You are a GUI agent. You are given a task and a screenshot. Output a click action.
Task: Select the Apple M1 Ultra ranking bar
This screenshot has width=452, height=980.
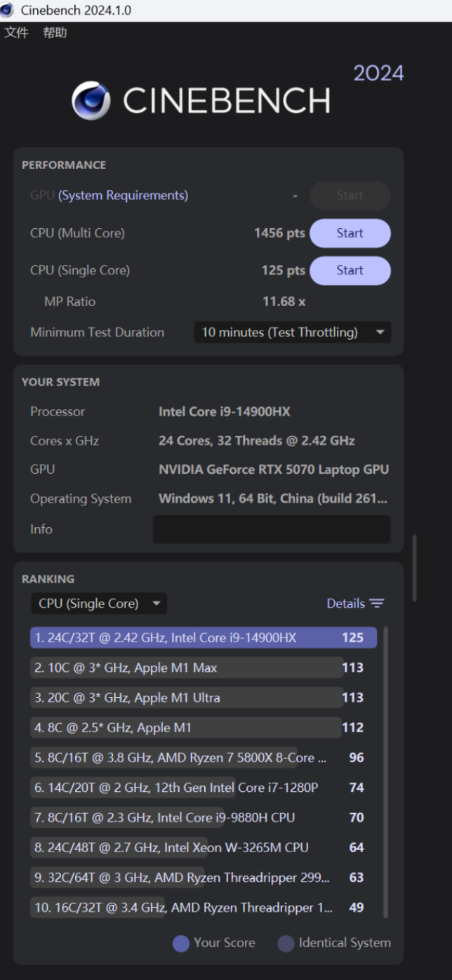click(186, 698)
